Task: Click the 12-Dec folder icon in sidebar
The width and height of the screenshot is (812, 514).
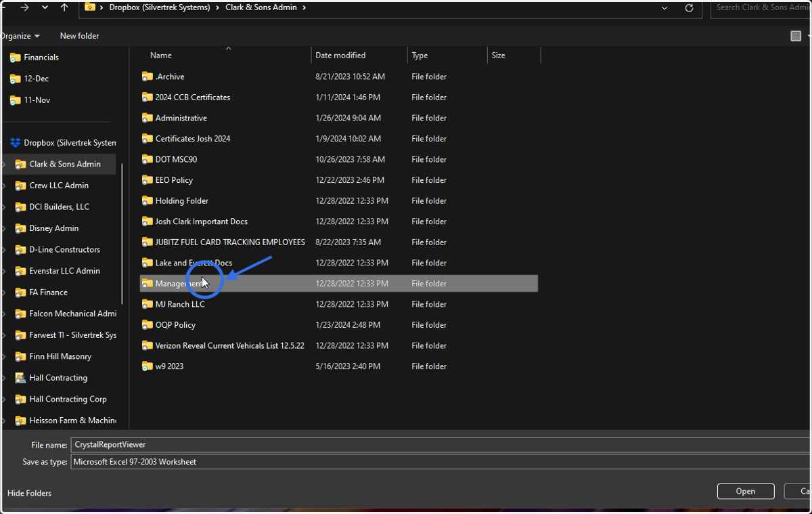Action: point(16,79)
